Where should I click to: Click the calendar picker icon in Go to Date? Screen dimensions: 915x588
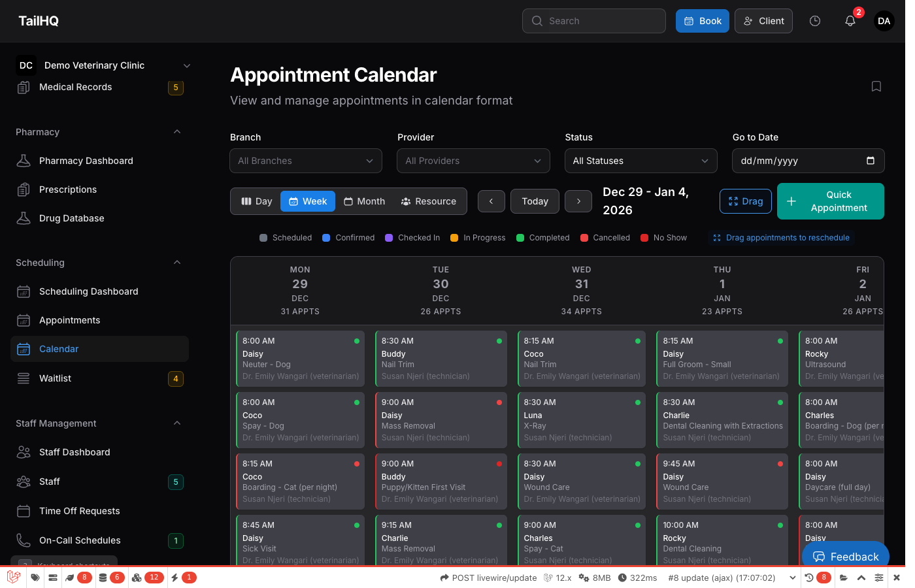point(871,161)
